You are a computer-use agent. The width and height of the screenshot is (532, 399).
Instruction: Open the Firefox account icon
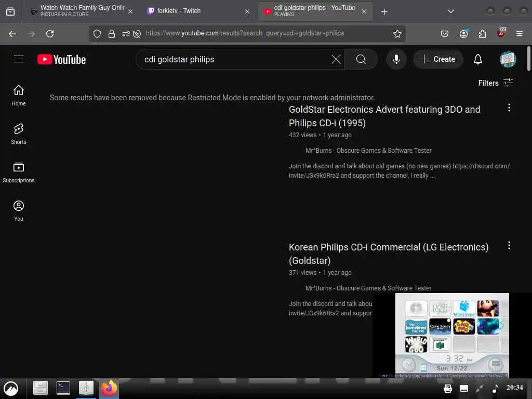464,34
